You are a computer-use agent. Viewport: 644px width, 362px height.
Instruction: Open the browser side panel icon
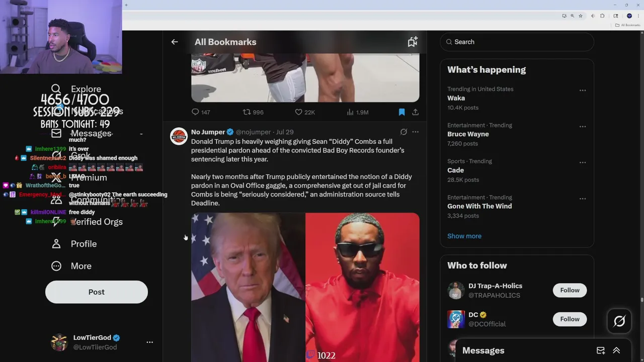(616, 16)
